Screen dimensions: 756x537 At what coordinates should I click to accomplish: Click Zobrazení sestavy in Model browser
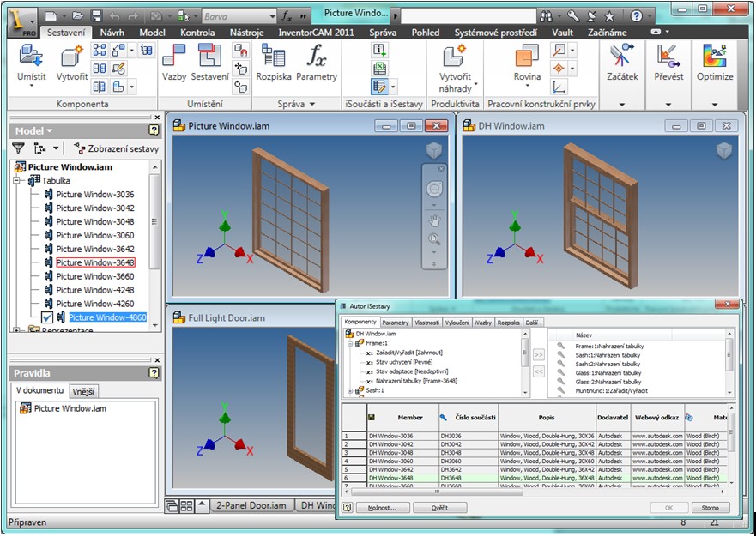[116, 148]
